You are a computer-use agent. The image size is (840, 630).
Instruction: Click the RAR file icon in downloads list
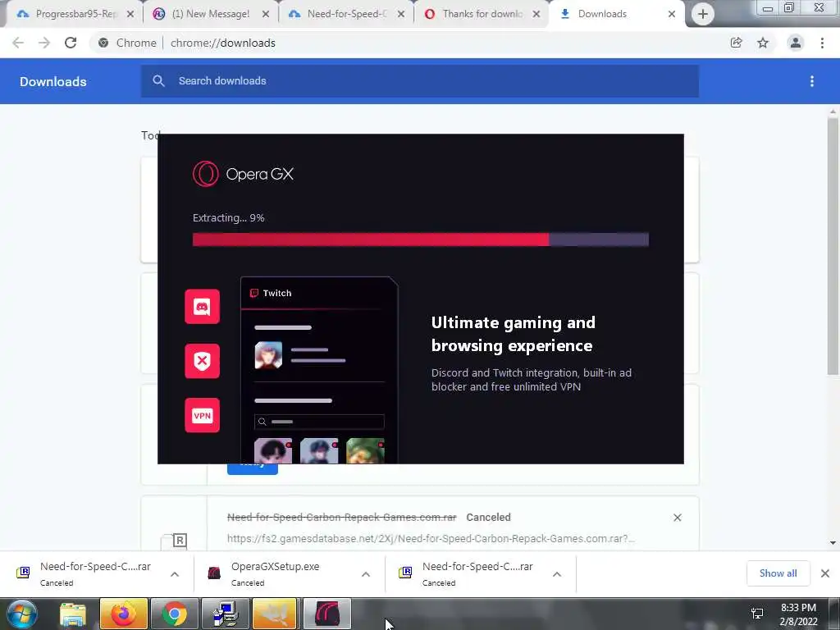click(x=174, y=541)
